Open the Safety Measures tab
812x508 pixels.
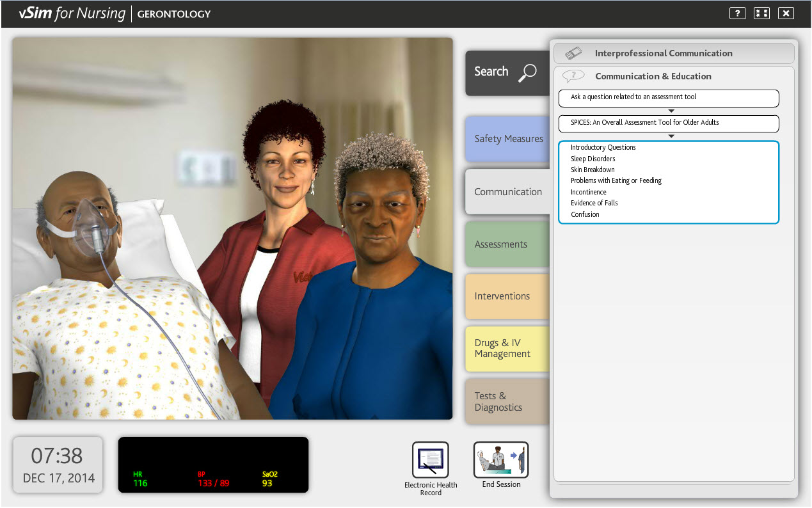[x=507, y=139]
